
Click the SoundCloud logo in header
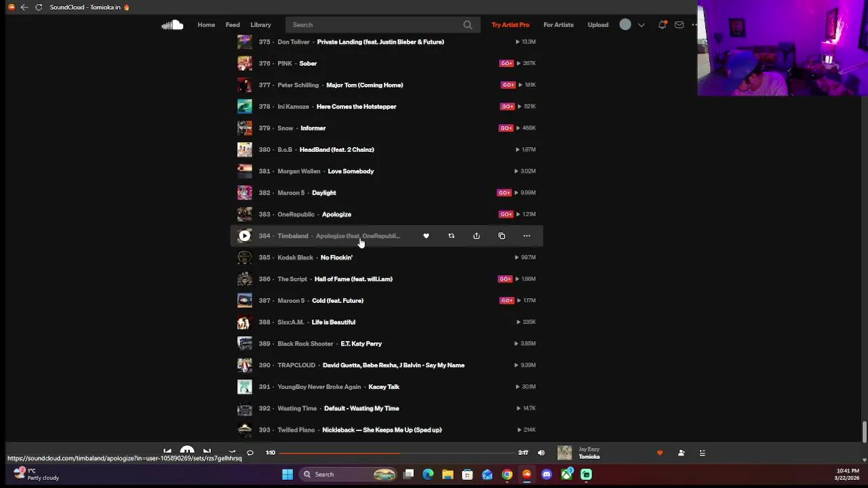pyautogui.click(x=172, y=25)
